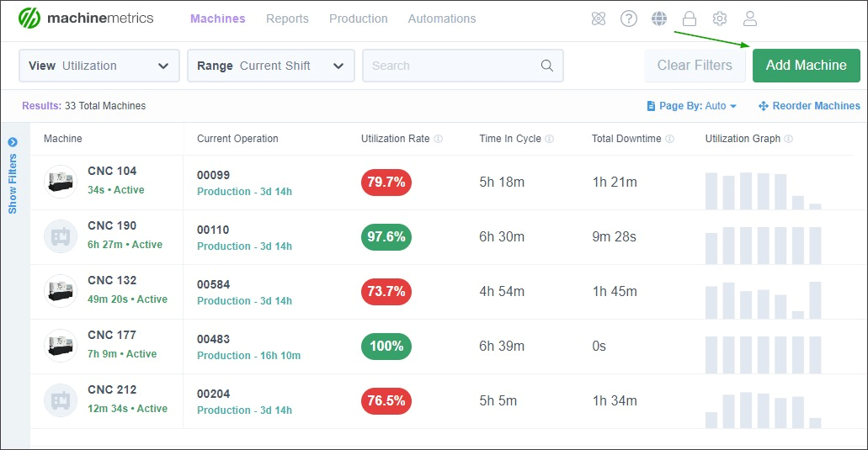Switch to the Reports tab
The width and height of the screenshot is (868, 450).
tap(287, 19)
